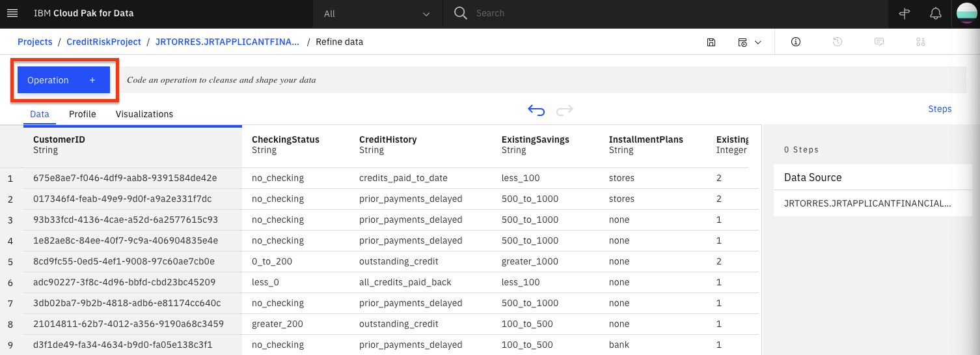Open the Steps panel link
Viewport: 980px width, 355px height.
coord(940,109)
